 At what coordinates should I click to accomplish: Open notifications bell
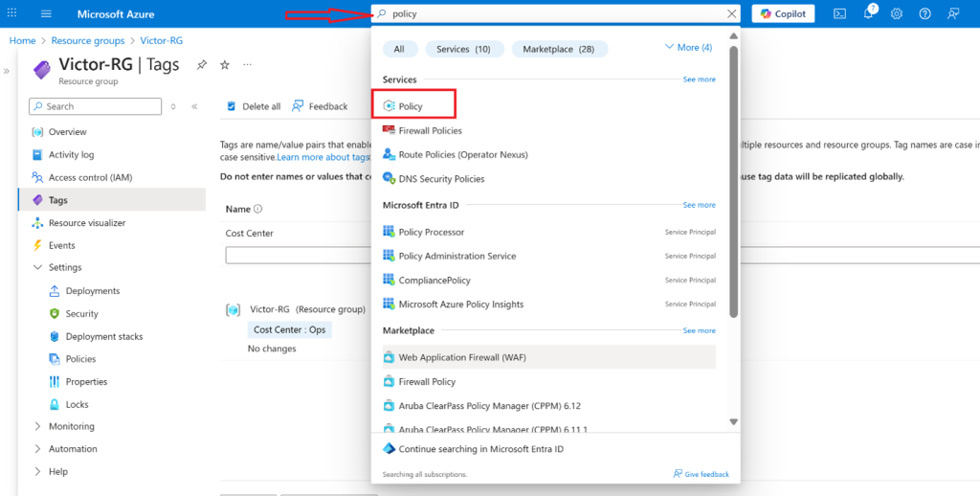pos(869,13)
